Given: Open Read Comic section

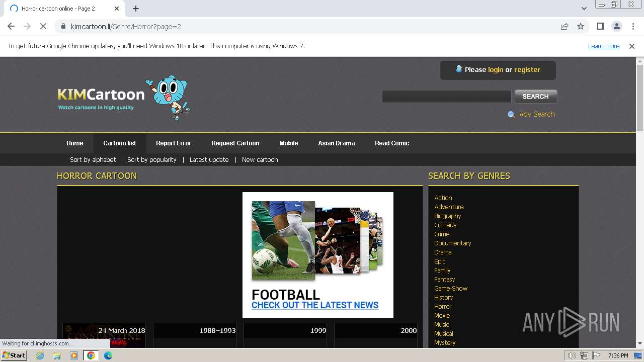Looking at the screenshot, I should point(392,143).
